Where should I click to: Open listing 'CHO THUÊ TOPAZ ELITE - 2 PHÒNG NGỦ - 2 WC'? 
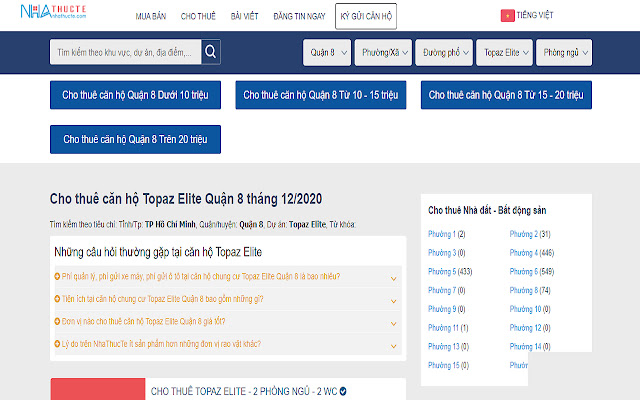coord(244,391)
